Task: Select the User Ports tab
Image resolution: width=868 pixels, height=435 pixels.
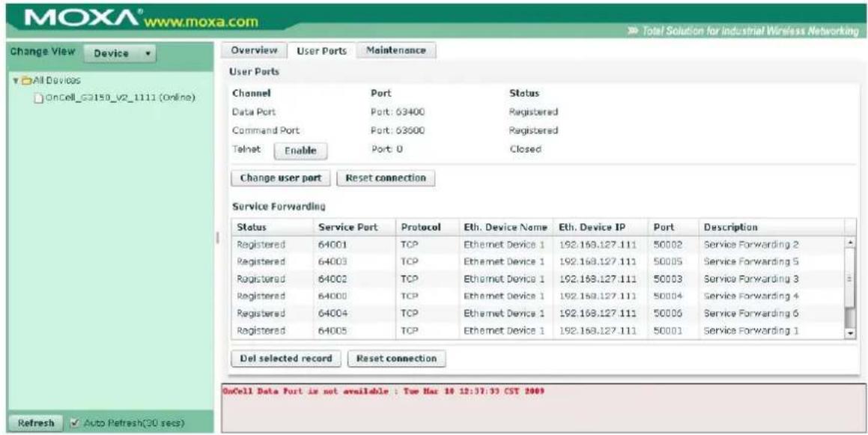Action: pyautogui.click(x=321, y=51)
